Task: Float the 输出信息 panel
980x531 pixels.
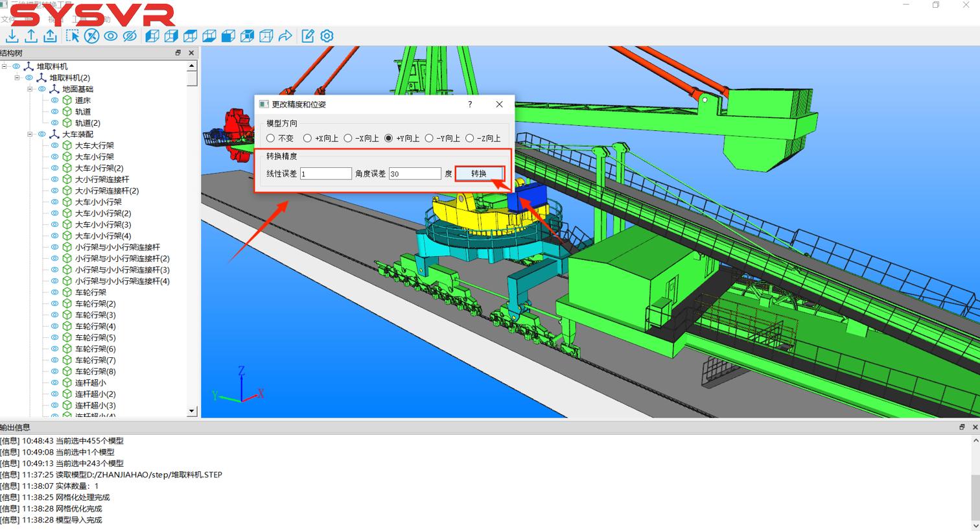Action: coord(962,427)
